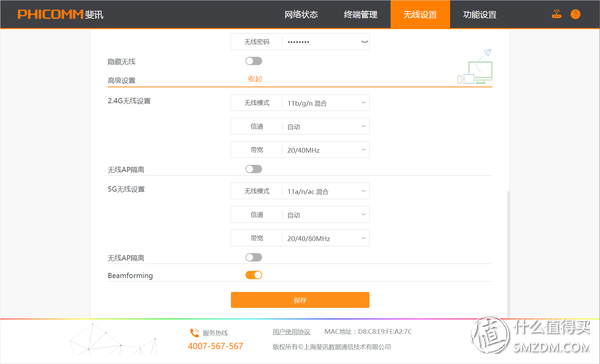600x364 pixels.
Task: Open 2.4G 无线模式 11b/g/n dropdown
Action: coord(300,103)
